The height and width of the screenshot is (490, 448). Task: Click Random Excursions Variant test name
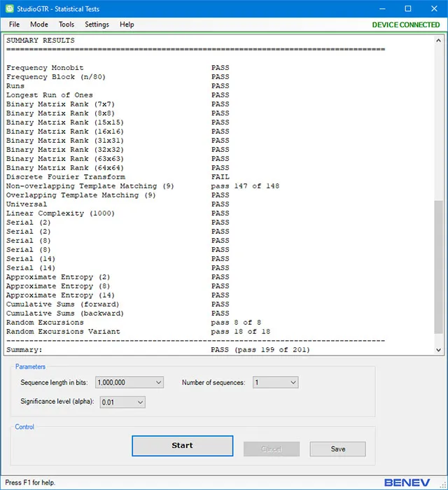point(63,331)
